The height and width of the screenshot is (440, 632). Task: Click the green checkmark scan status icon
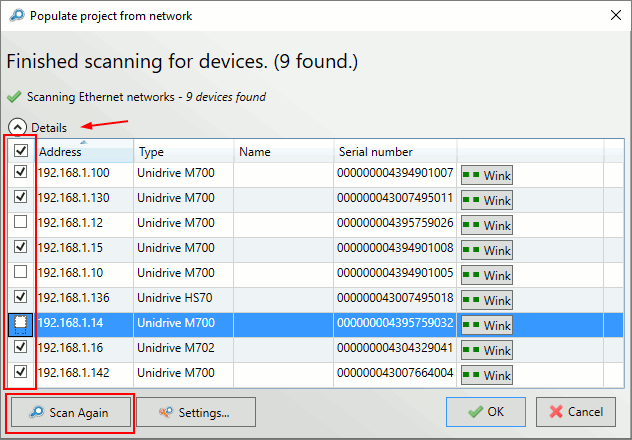14,97
